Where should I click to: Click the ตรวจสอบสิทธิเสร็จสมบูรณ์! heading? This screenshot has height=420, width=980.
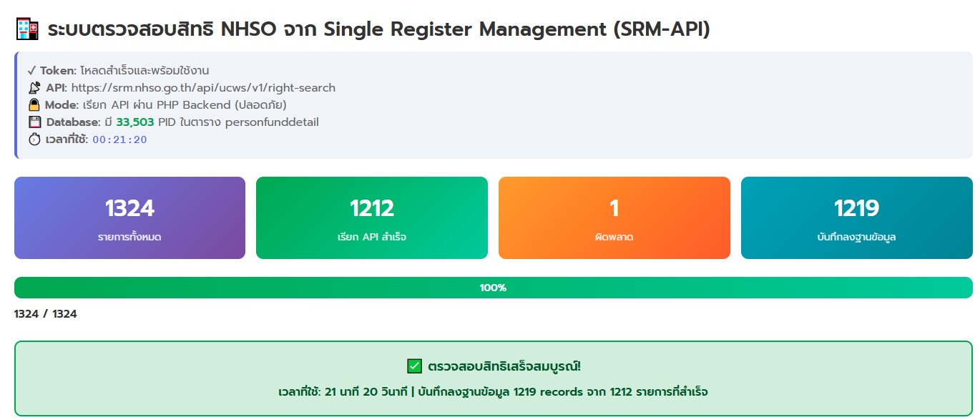[x=504, y=366]
